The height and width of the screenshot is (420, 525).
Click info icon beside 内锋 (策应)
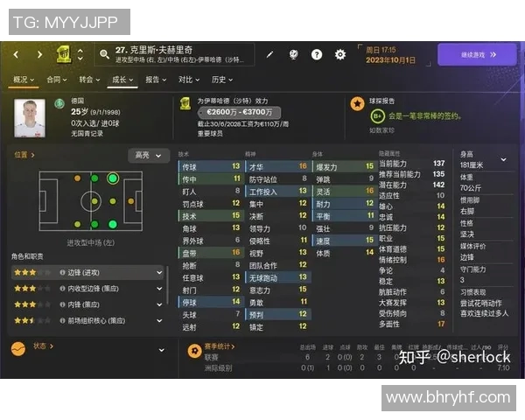62,304
